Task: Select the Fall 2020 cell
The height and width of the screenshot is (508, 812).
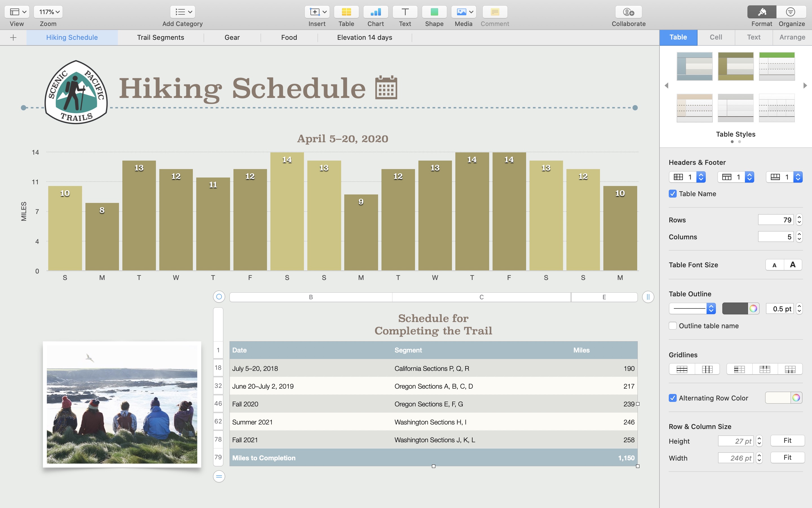Action: tap(311, 404)
